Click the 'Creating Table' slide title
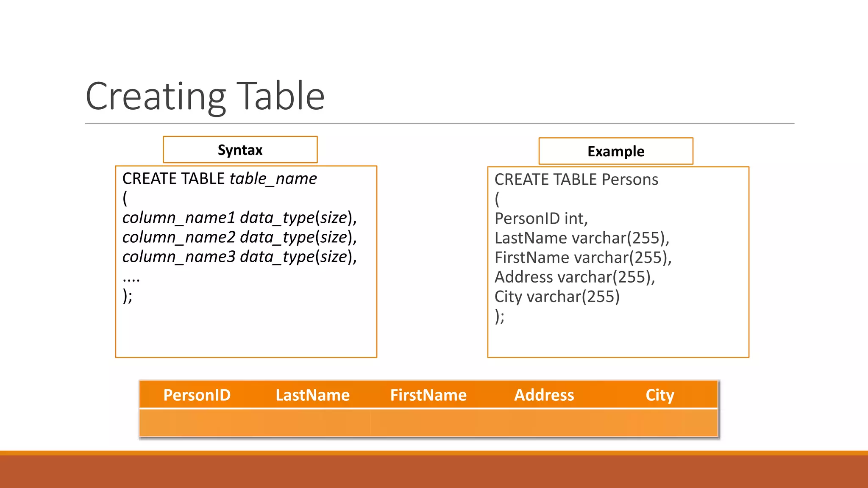Viewport: 868px width, 488px height. pyautogui.click(x=205, y=97)
